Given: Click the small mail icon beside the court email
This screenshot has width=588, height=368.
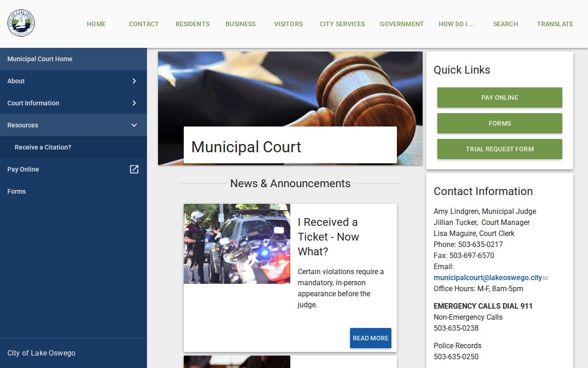Looking at the screenshot, I should click(545, 278).
